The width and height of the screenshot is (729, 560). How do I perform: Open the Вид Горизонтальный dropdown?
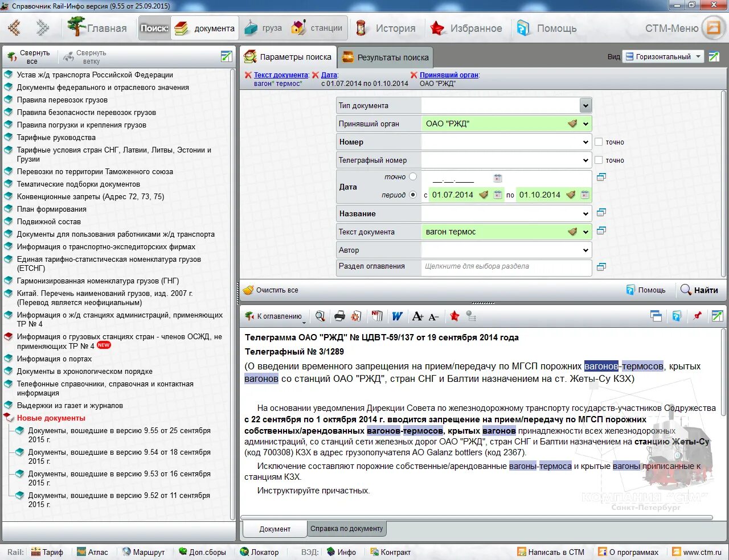point(663,56)
